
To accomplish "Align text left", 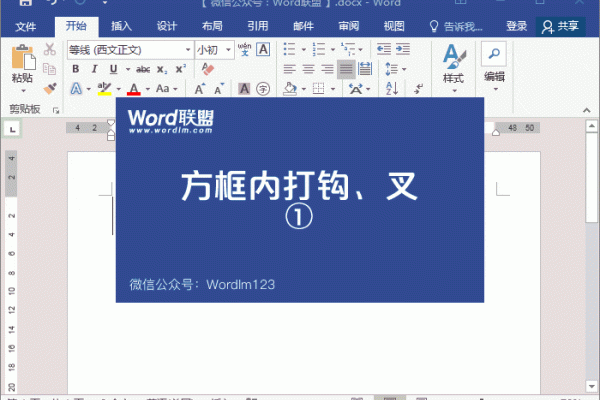I will pyautogui.click(x=290, y=69).
